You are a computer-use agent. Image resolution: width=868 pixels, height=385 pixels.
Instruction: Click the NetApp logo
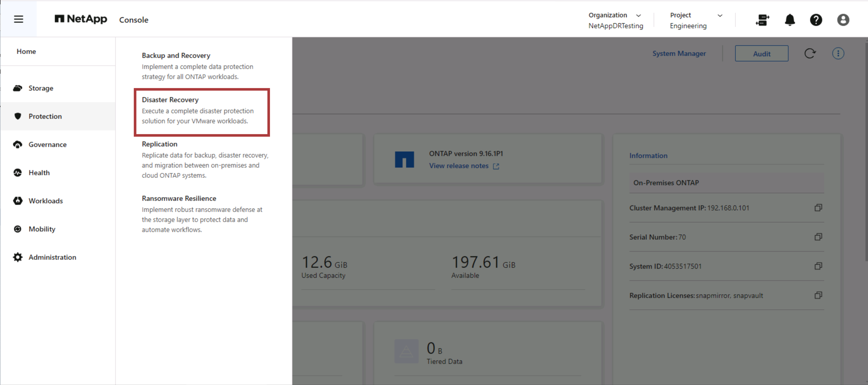pos(81,19)
